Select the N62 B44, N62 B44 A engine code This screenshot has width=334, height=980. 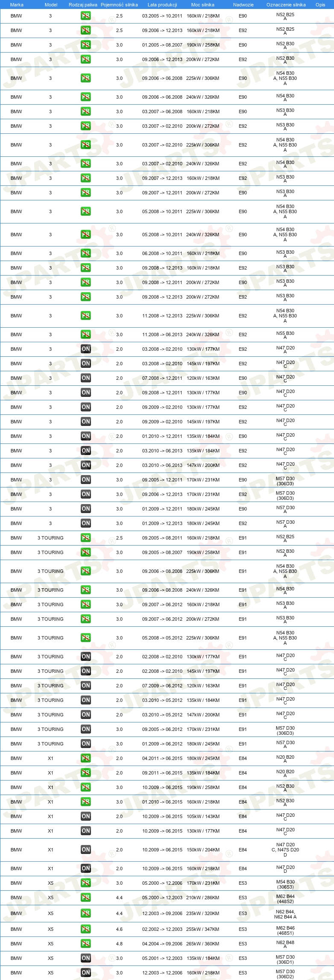pos(285,914)
